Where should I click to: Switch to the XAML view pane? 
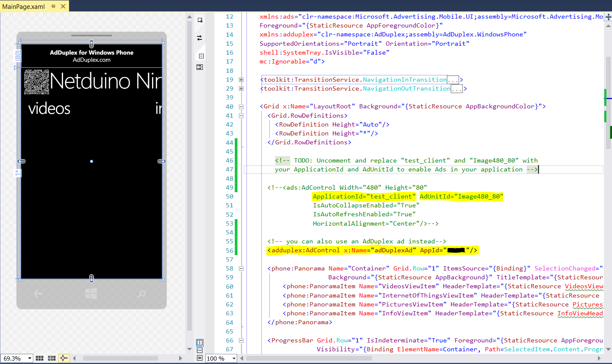click(x=201, y=56)
